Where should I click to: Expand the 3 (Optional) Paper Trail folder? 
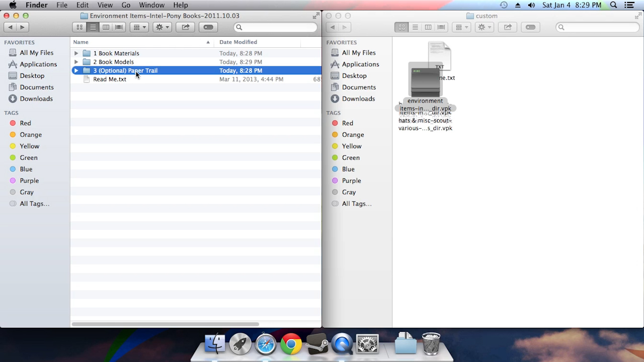[76, 70]
